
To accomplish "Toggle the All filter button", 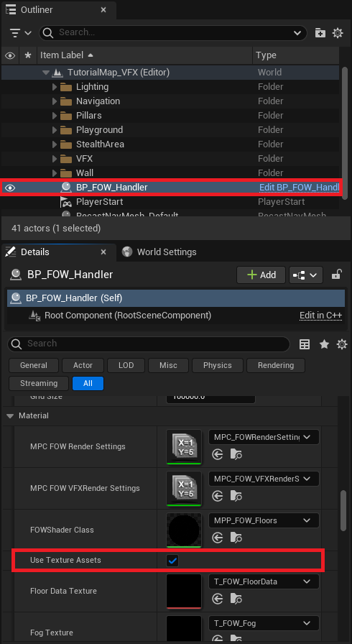I will coord(88,383).
